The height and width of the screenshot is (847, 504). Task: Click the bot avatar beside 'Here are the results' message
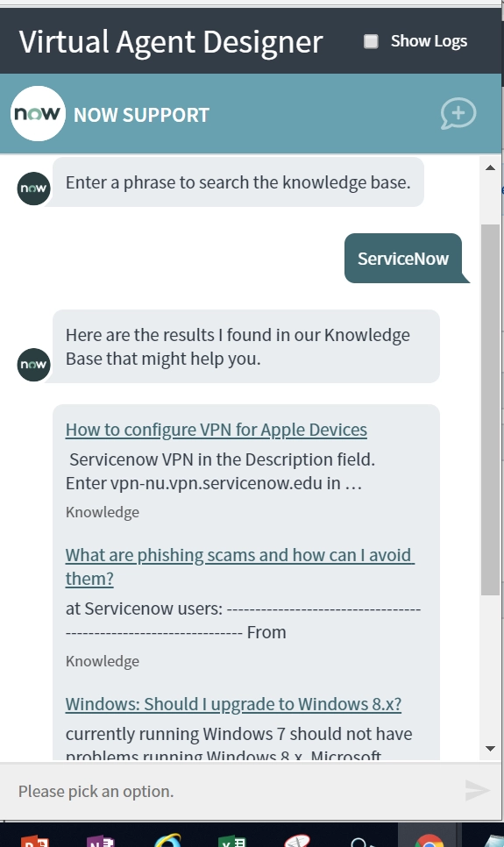[x=33, y=365]
